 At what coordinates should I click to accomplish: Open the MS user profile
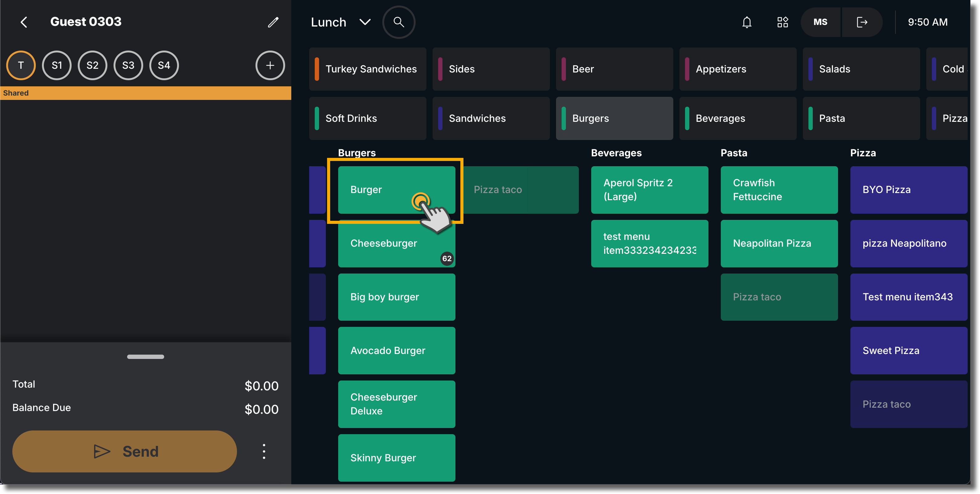coord(820,22)
